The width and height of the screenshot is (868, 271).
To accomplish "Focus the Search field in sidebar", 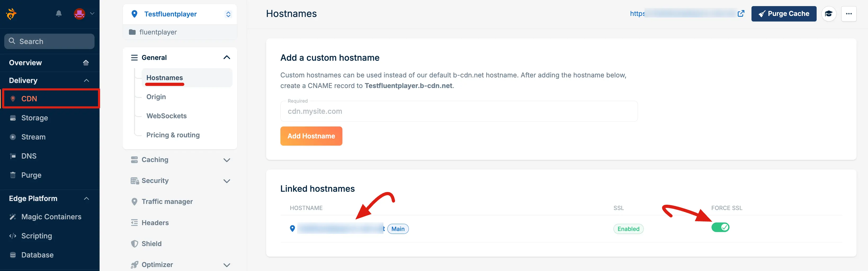I will [x=49, y=41].
